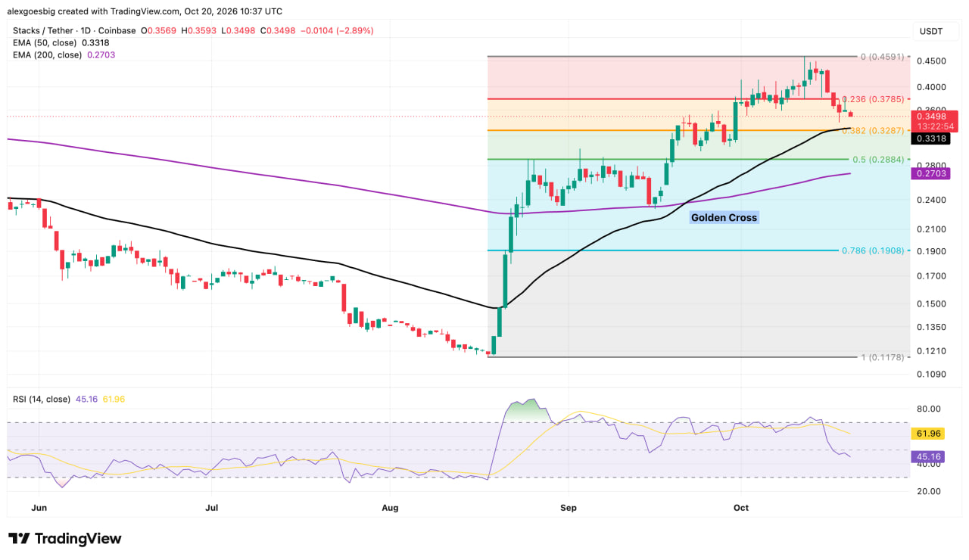The image size is (969, 560).
Task: Click the 'Golden Cross' annotation label
Action: click(x=724, y=217)
